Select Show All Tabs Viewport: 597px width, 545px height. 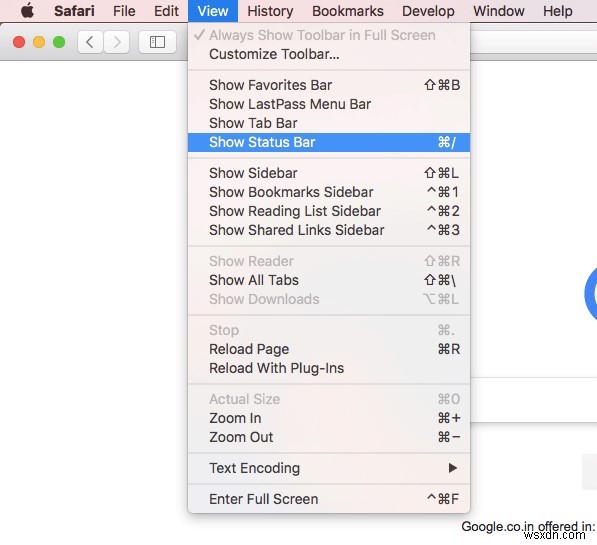coord(329,280)
